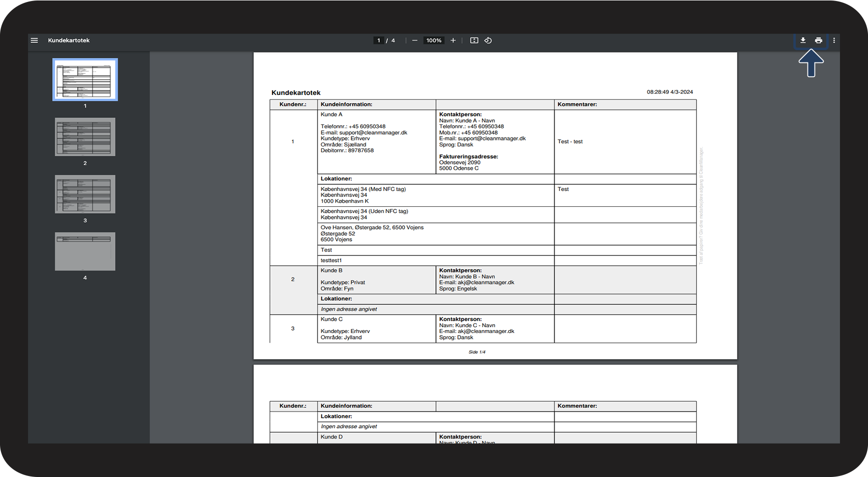Click the testtest1 location row
The width and height of the screenshot is (868, 477).
coord(436,260)
